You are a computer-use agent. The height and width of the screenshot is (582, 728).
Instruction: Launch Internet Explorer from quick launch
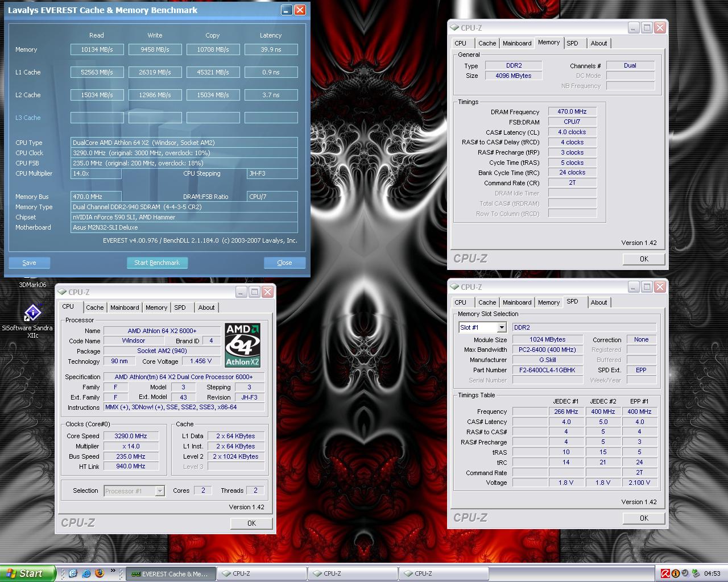(x=86, y=573)
